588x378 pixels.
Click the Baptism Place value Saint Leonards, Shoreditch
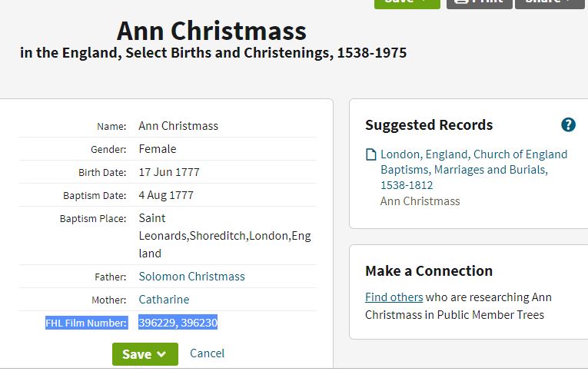click(225, 236)
